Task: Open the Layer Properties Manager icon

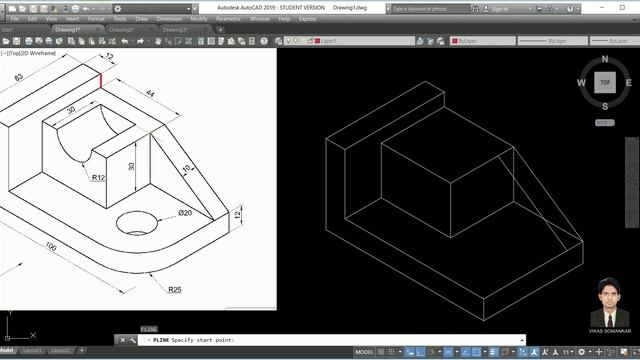Action: click(x=278, y=41)
